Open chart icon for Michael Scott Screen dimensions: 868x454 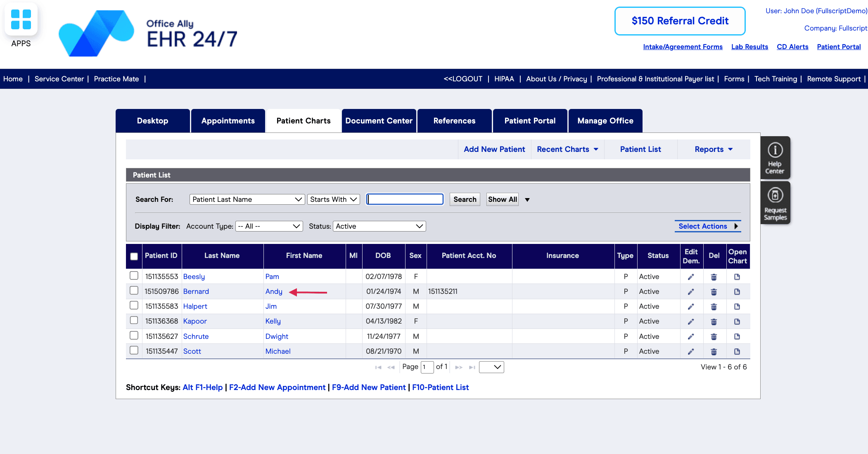pos(737,352)
